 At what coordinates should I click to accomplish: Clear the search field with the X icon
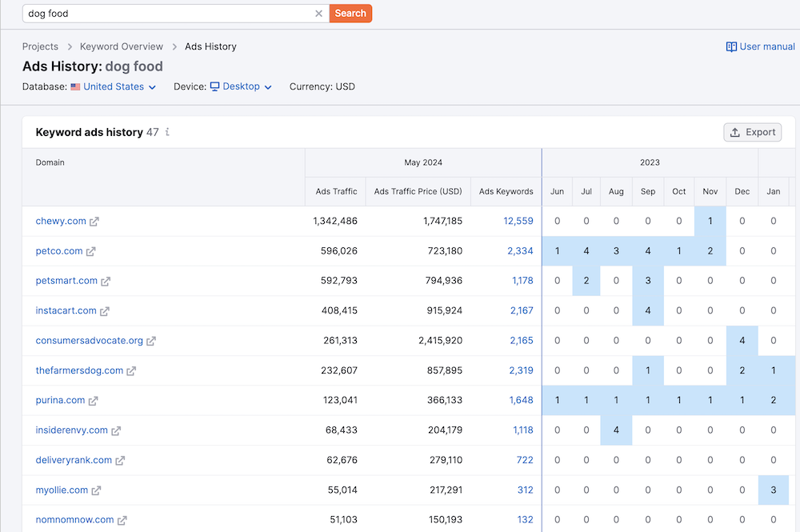(318, 14)
